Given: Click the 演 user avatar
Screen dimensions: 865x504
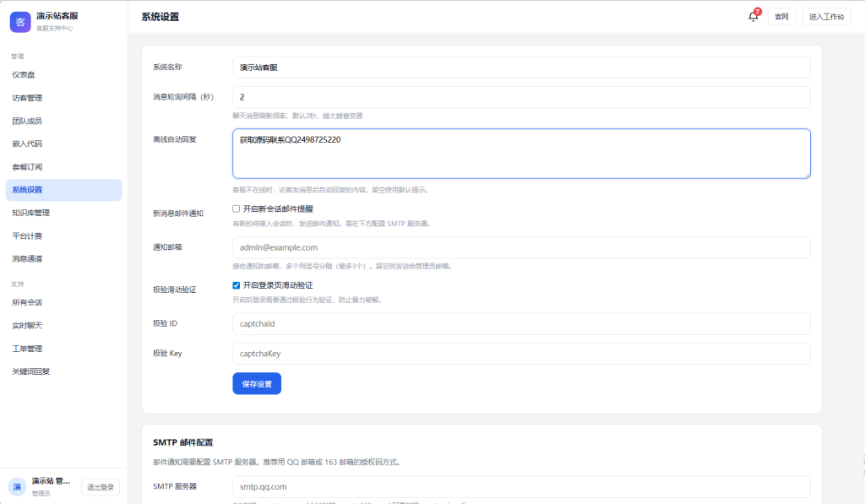Looking at the screenshot, I should [17, 487].
